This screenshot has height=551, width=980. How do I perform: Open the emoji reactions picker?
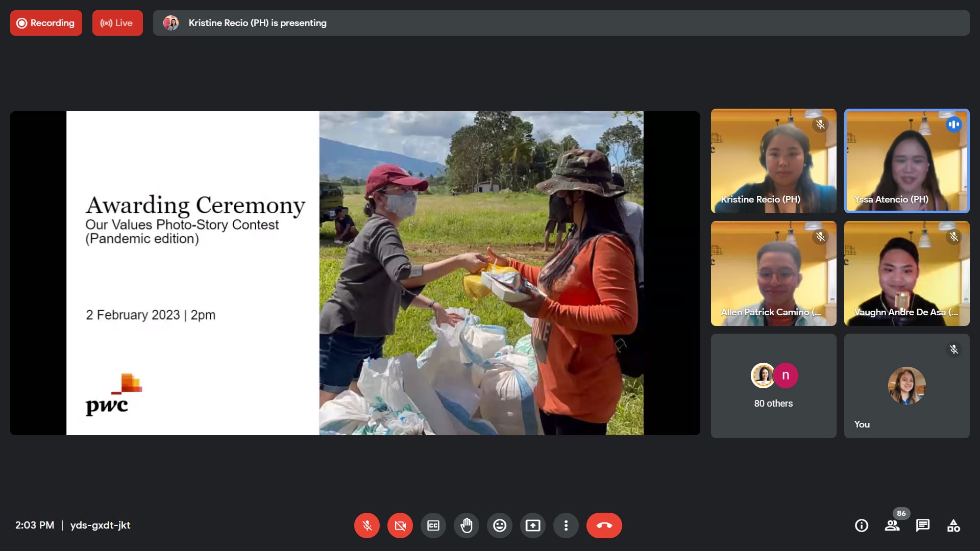499,525
